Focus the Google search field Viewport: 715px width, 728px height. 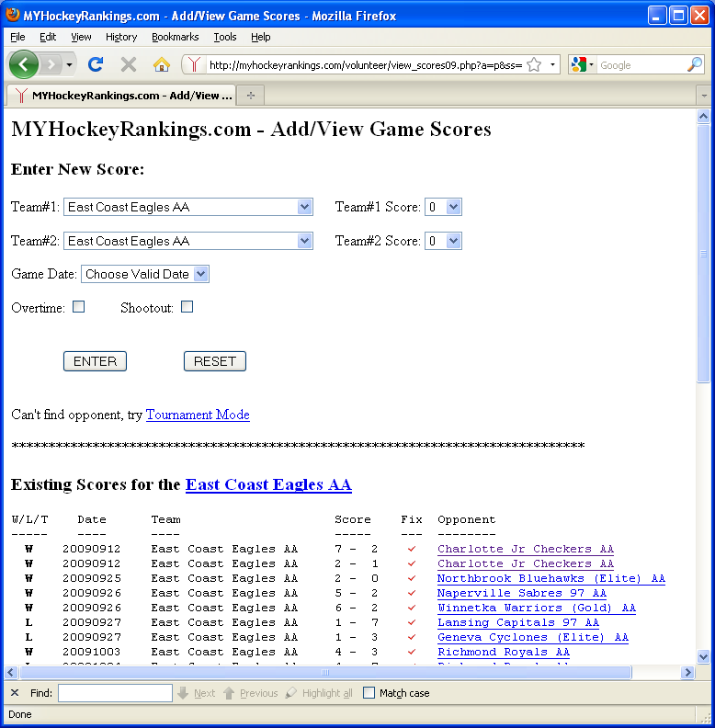pos(641,65)
